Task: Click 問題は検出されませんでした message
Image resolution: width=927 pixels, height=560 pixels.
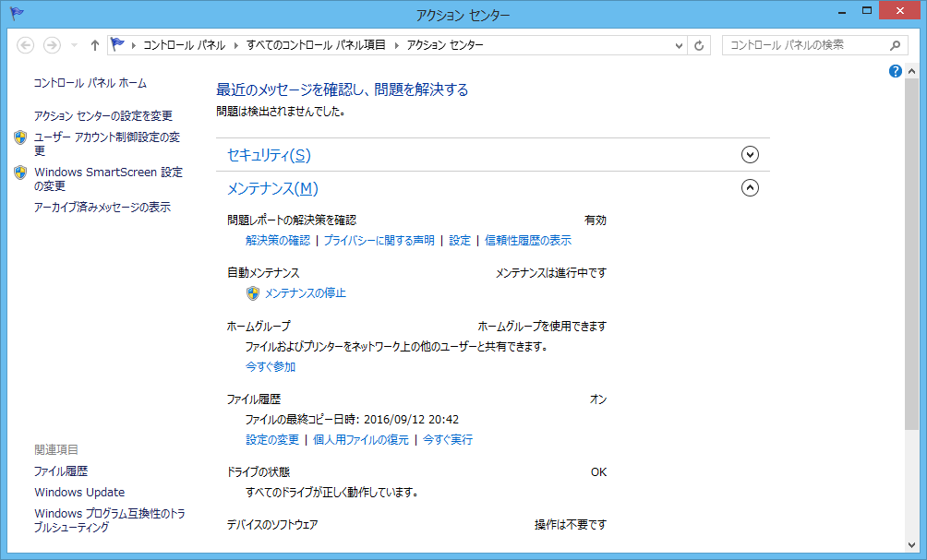Action: pos(281,112)
